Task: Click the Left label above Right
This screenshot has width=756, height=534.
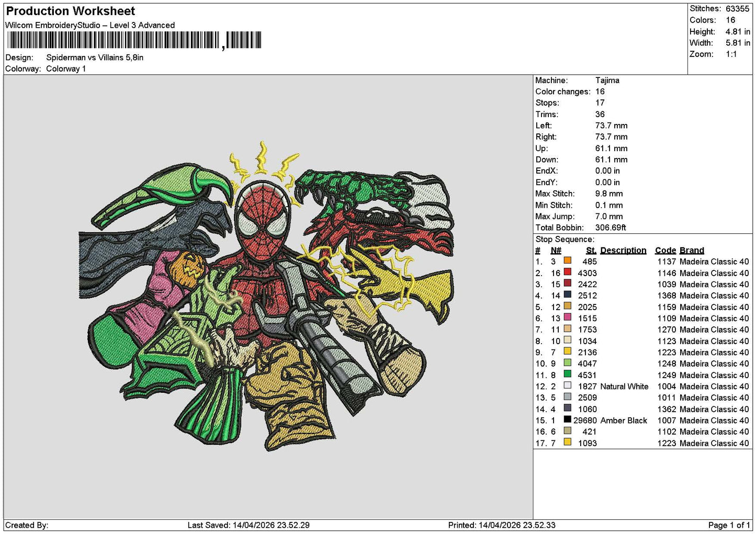Action: coord(544,126)
